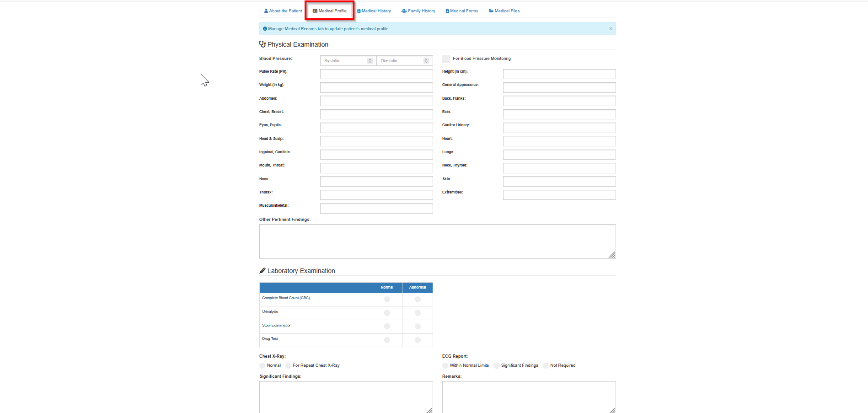868x413 pixels.
Task: Click the Mouth, Throat input field
Action: pos(376,168)
